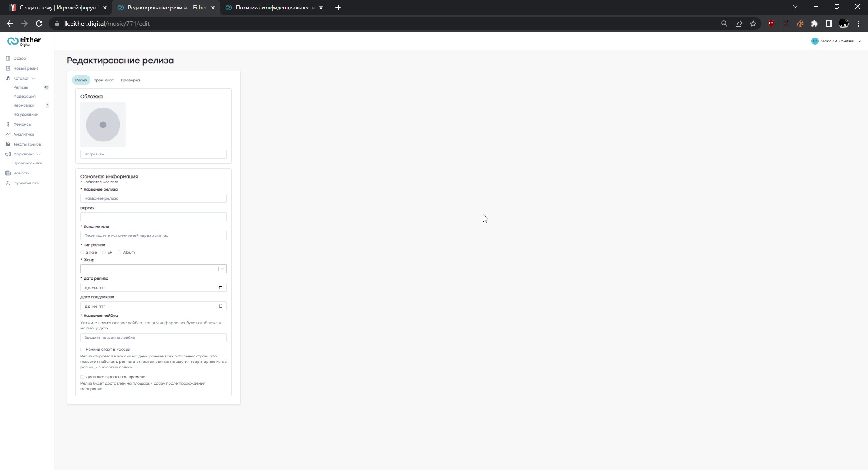Select the Single release type
This screenshot has height=470, width=868.
point(82,252)
